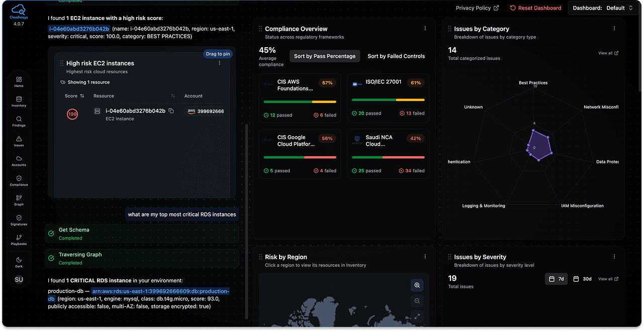Click the IAM Misconfiguration radar label
Viewport: 644px width, 331px height.
[x=583, y=206]
